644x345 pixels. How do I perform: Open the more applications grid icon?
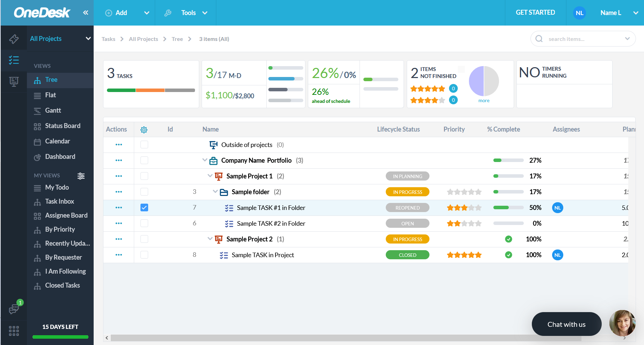14,331
